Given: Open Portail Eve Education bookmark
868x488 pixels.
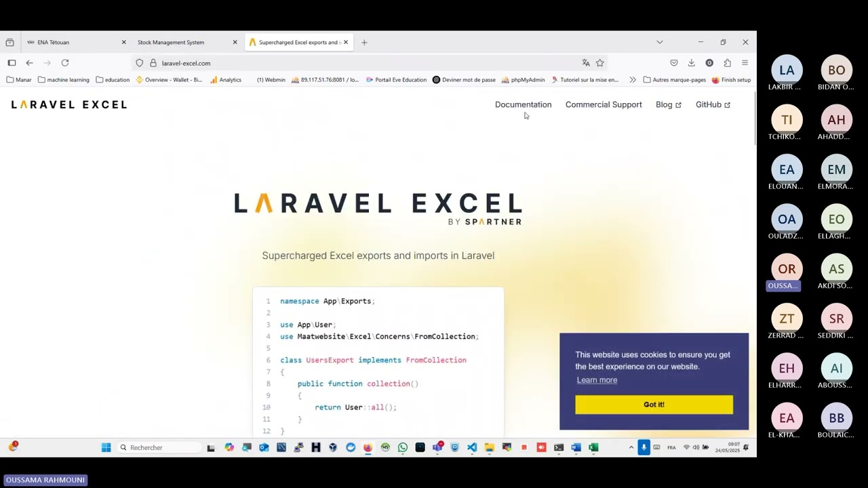Looking at the screenshot, I should click(396, 80).
